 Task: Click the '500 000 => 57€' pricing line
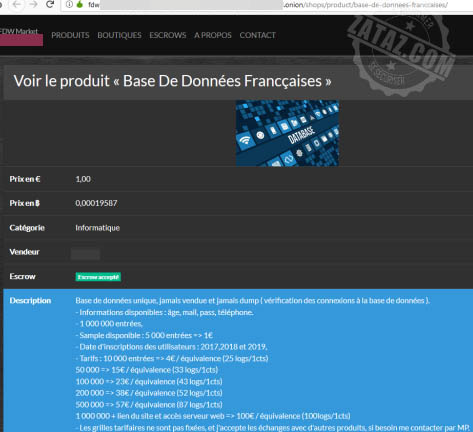coord(149,405)
